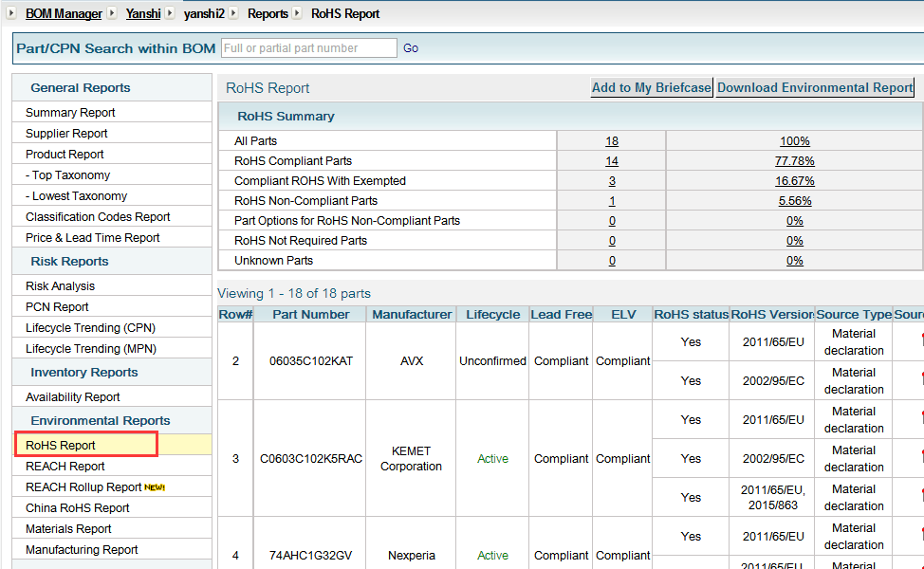The height and width of the screenshot is (569, 924).
Task: Open the dropdown arrow after Reports breadcrumb
Action: pos(297,13)
